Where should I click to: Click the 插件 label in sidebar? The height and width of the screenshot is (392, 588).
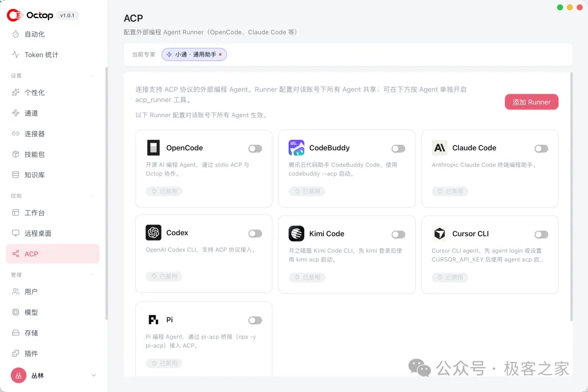pos(31,353)
